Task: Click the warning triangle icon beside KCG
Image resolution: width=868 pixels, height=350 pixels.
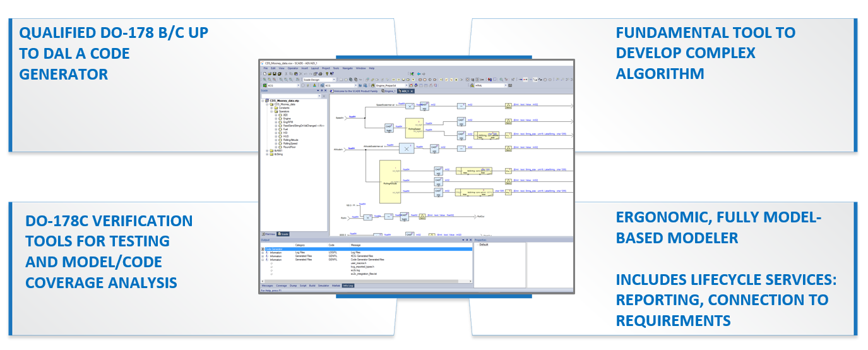Action: coord(314,85)
